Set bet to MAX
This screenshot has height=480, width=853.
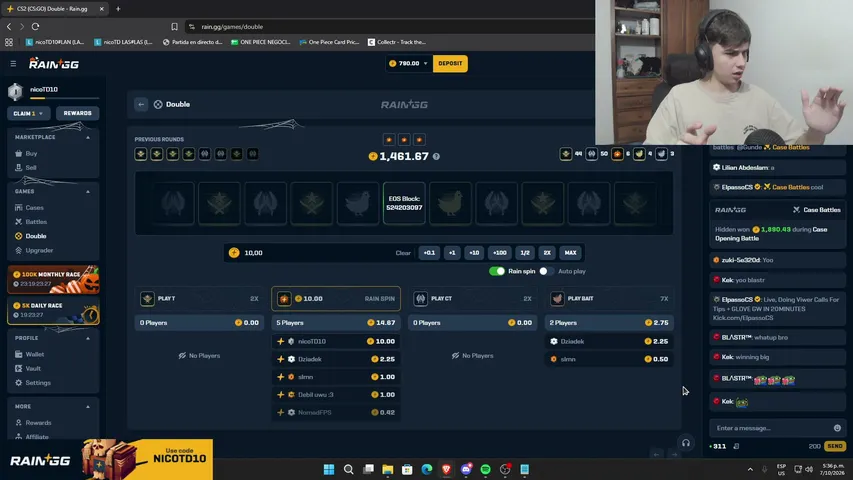[570, 253]
